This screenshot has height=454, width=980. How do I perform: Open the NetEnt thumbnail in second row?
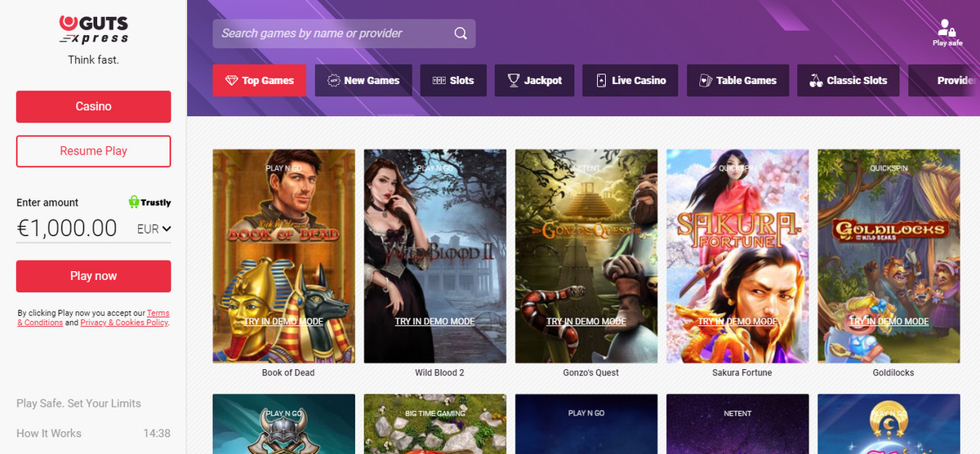[x=737, y=424]
